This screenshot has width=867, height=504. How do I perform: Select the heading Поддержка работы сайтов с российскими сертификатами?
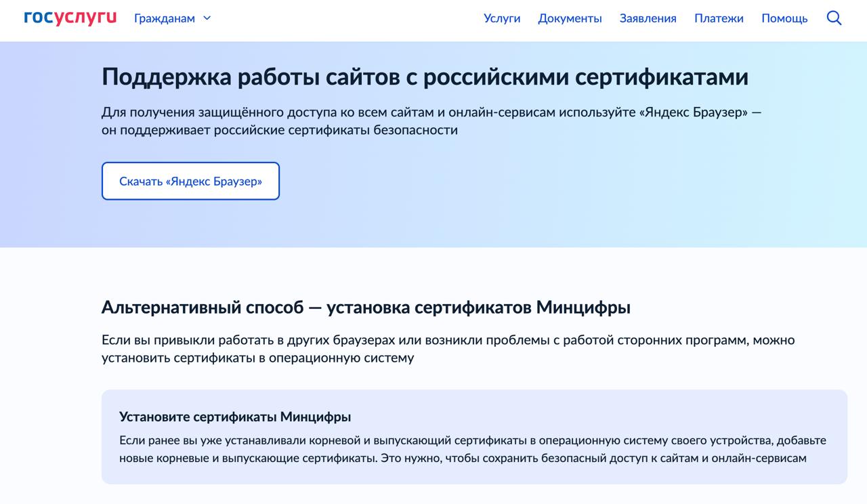click(425, 77)
